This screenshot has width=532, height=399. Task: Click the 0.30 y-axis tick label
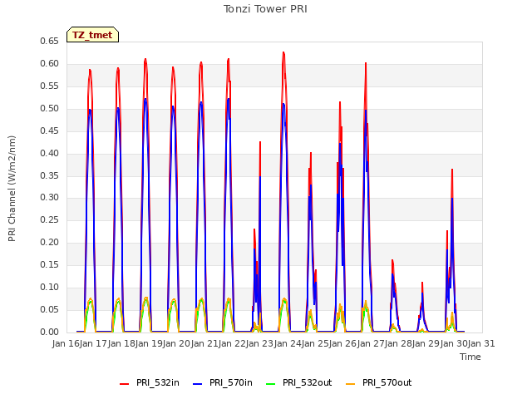pyautogui.click(x=50, y=198)
